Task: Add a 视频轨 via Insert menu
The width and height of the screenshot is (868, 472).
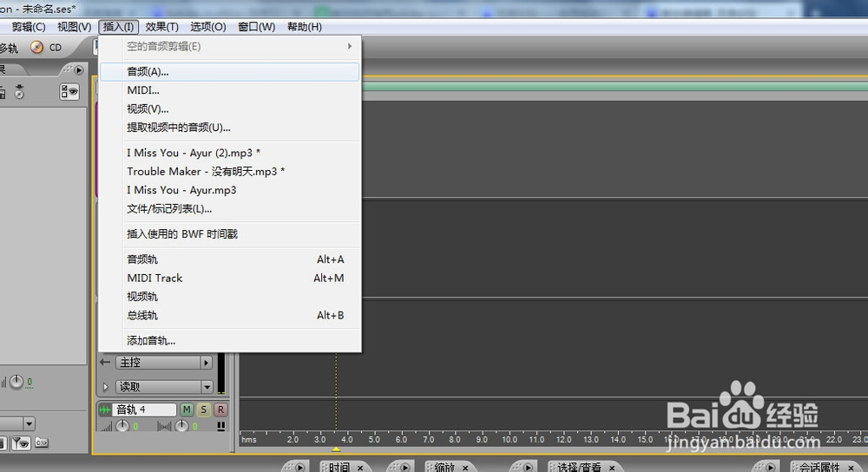Action: tap(229, 297)
